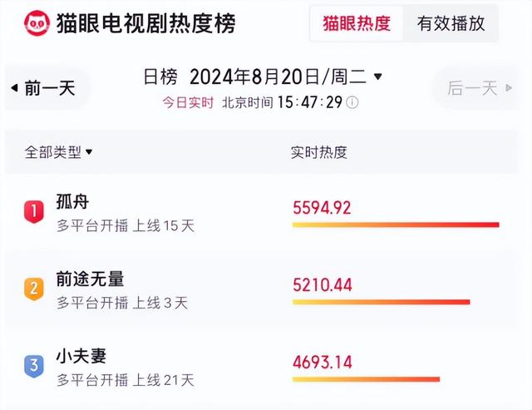Click the info icon beside Beijing time

pyautogui.click(x=352, y=102)
